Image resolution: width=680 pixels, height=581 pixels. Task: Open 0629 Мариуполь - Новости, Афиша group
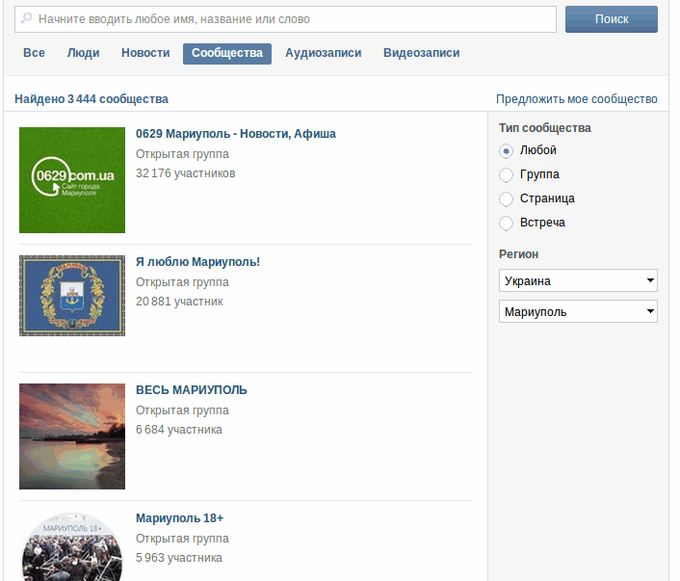(235, 134)
